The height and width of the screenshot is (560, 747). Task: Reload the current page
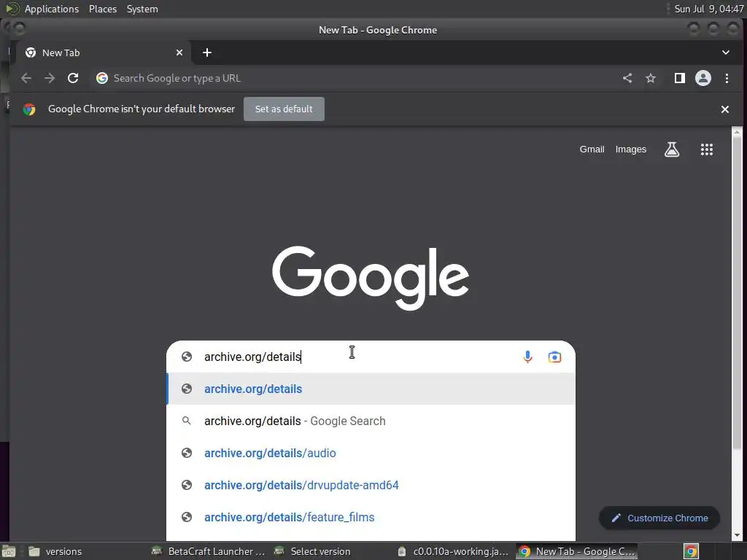(x=73, y=78)
